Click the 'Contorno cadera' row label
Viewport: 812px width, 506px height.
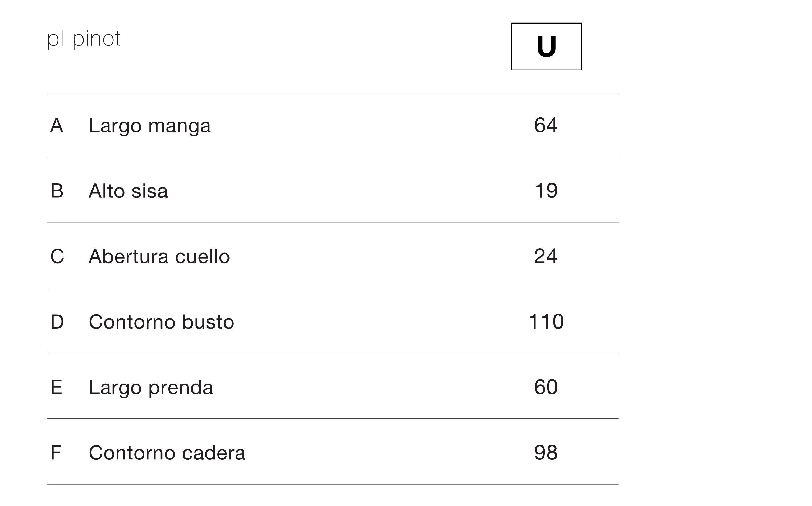pyautogui.click(x=167, y=453)
